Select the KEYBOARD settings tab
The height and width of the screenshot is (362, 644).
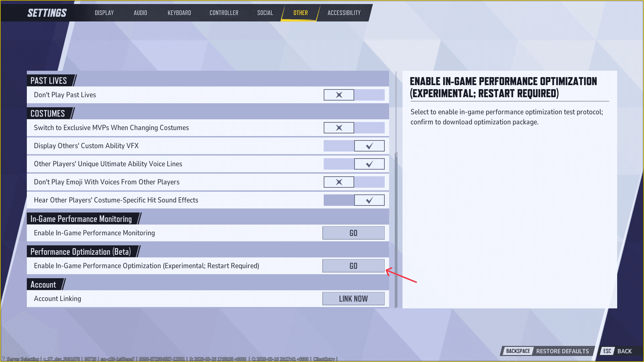[179, 13]
